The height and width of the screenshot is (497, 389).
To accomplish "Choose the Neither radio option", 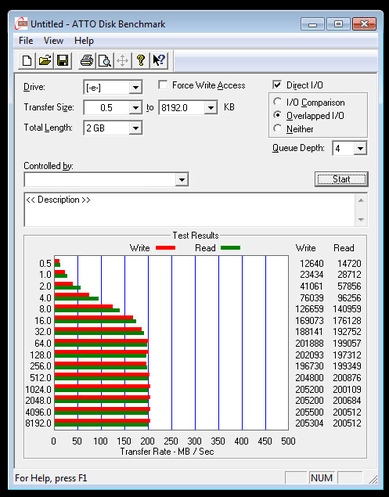I will [x=277, y=128].
